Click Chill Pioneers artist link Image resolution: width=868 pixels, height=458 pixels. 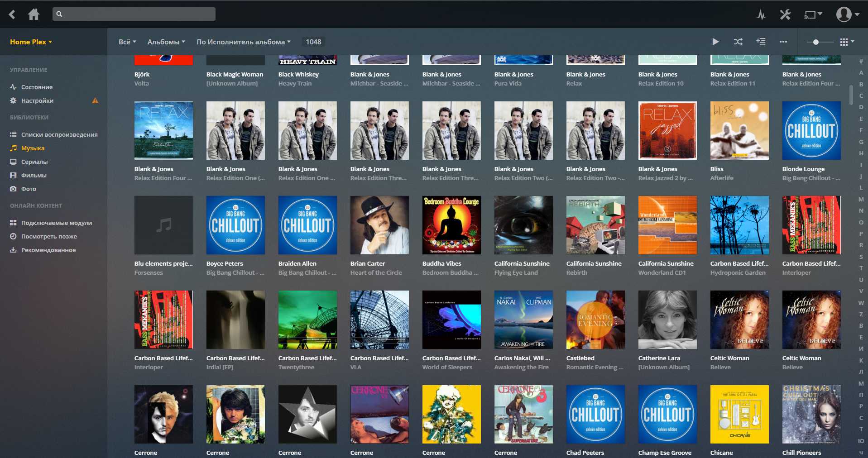[x=801, y=453]
